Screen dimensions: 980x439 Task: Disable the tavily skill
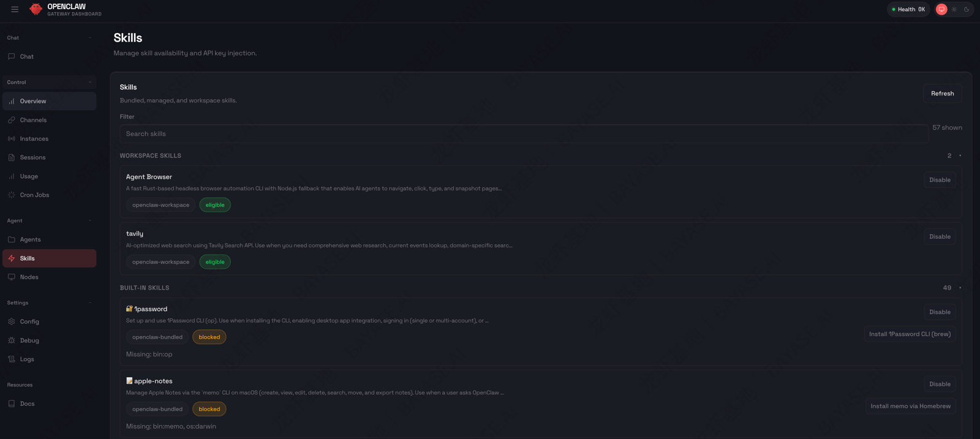pos(940,237)
